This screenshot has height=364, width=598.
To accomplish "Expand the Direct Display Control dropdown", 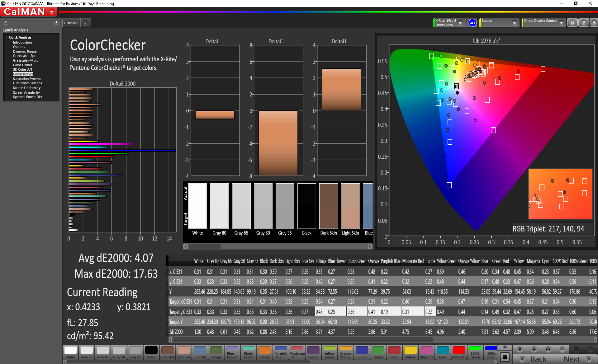I will coord(561,23).
